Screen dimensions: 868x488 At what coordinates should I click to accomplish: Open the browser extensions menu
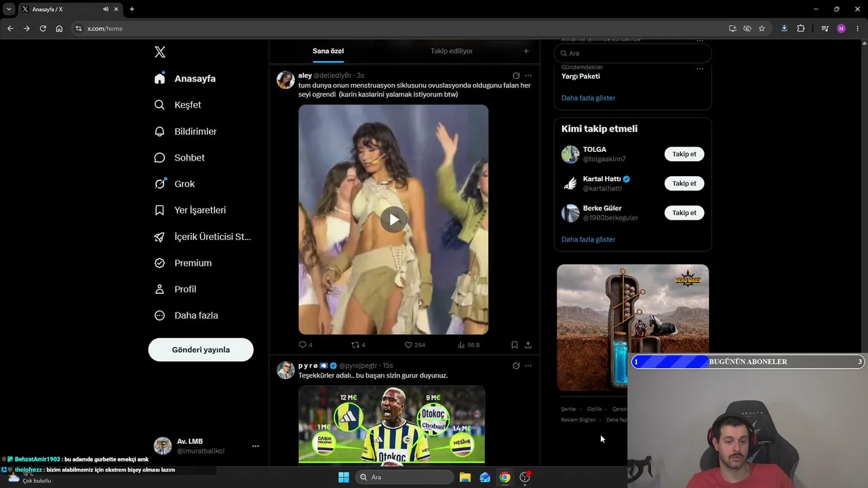[801, 28]
